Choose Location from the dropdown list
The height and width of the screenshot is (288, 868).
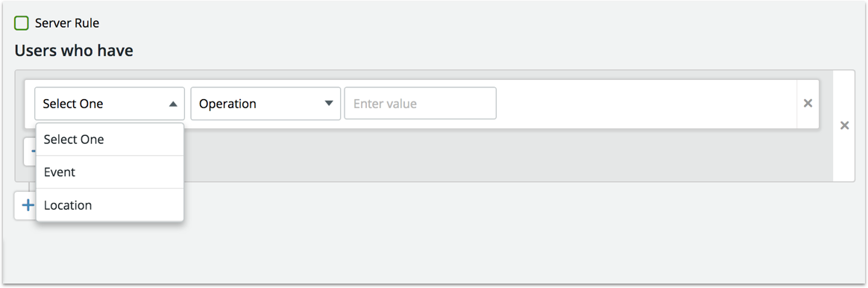click(x=110, y=205)
